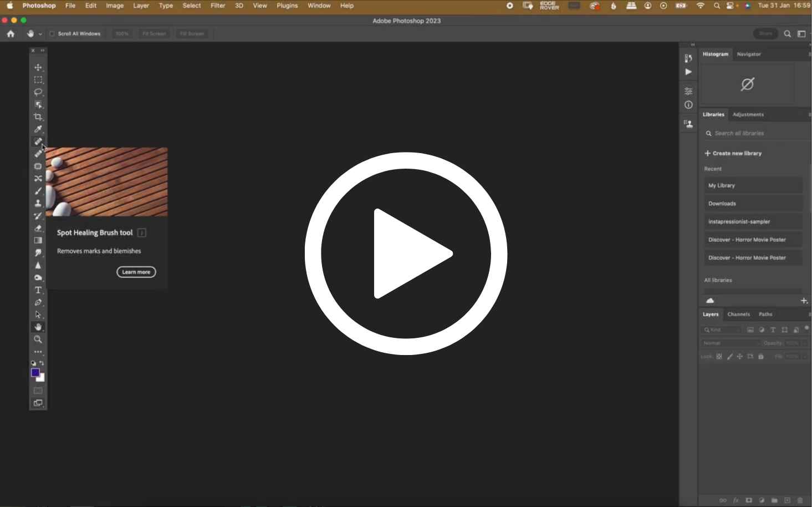
Task: Activate the History Brush tool
Action: [x=38, y=216]
